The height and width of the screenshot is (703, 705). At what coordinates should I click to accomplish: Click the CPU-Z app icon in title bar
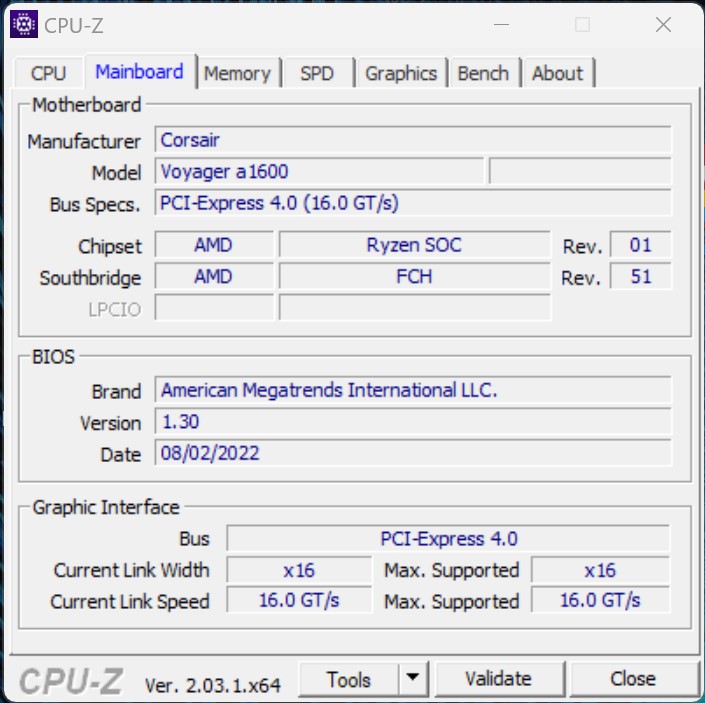[x=23, y=24]
